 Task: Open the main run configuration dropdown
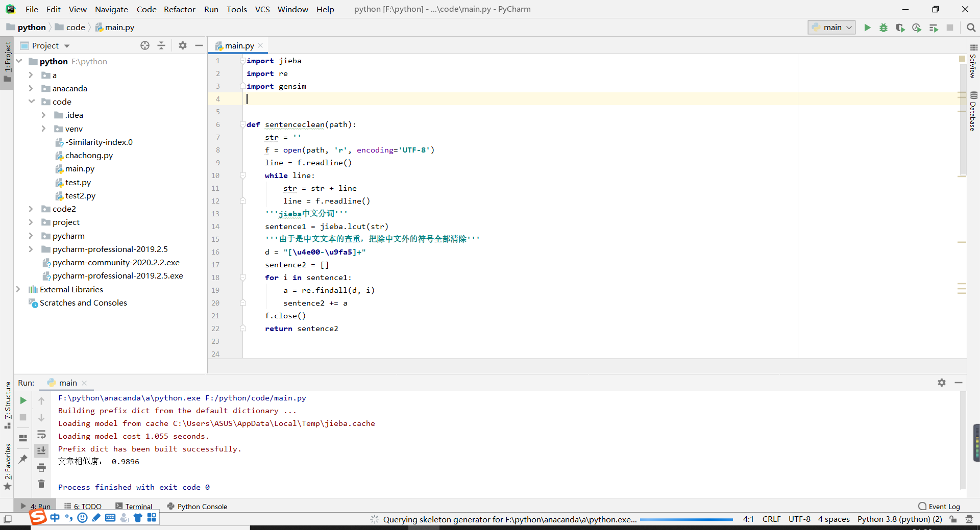tap(831, 28)
